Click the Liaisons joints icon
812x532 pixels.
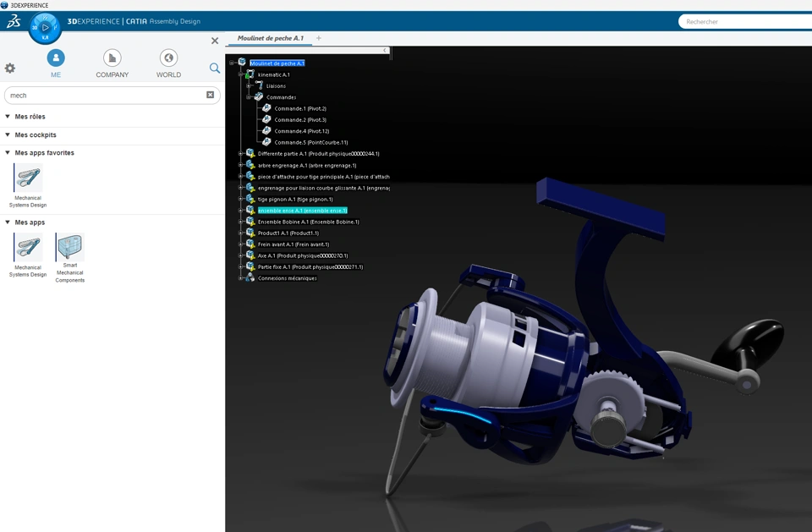(259, 85)
